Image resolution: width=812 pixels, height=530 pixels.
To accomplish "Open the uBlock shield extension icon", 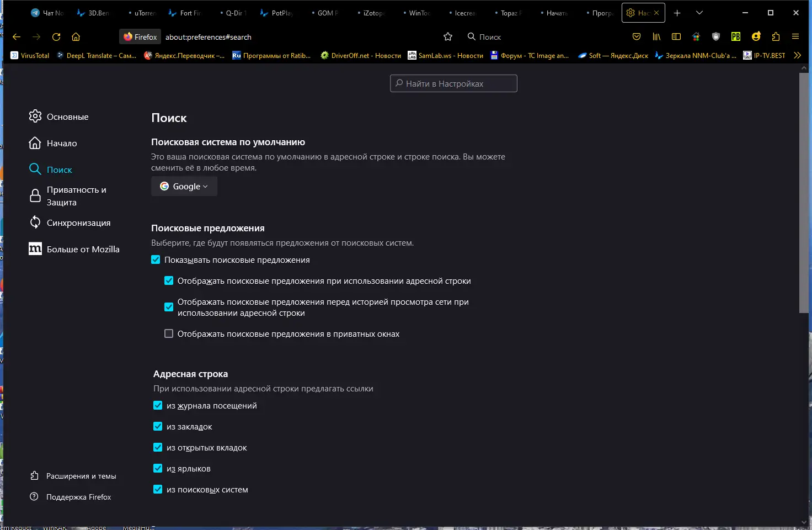I will 716,37.
